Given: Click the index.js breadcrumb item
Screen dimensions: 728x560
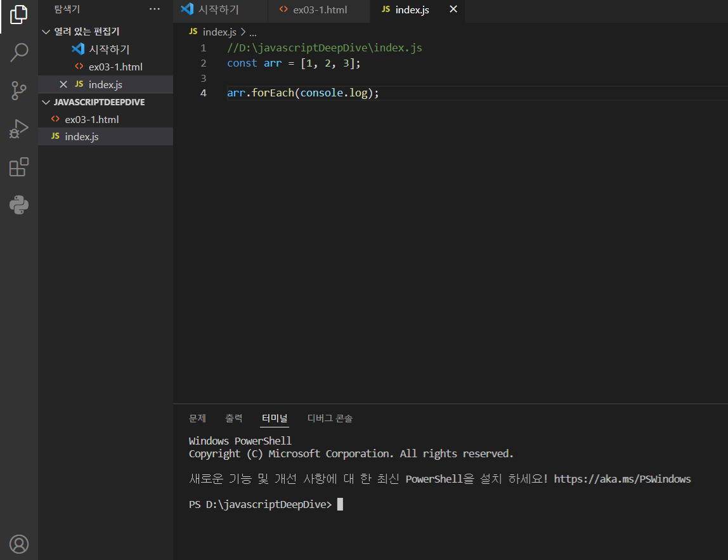Looking at the screenshot, I should 219,32.
